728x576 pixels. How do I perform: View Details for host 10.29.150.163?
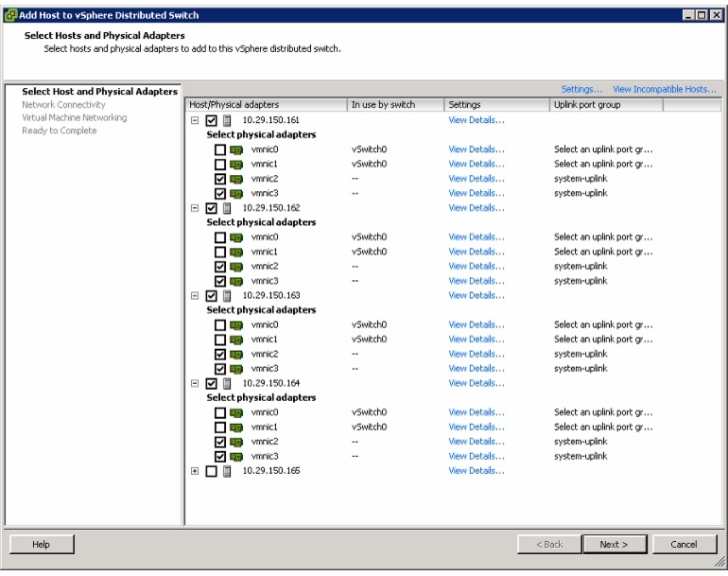pyautogui.click(x=477, y=295)
